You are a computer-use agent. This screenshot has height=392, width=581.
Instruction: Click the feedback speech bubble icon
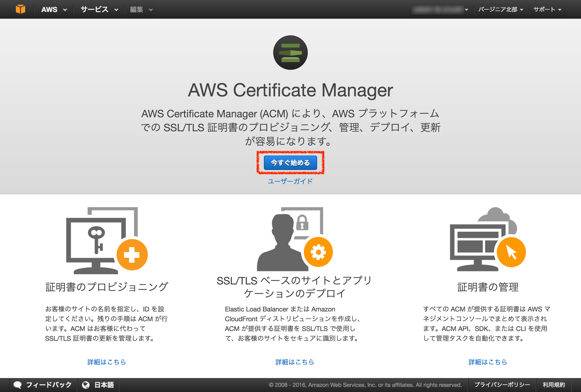pos(17,385)
